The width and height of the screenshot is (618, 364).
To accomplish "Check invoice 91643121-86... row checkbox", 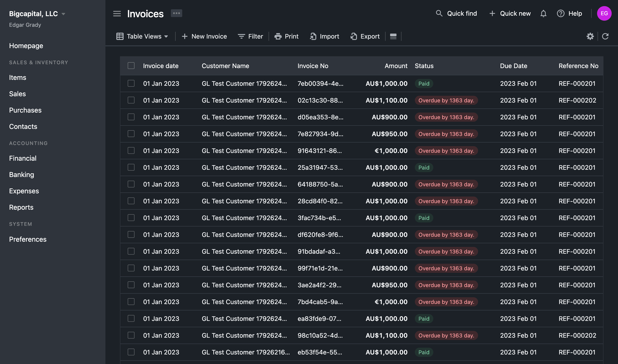I will click(131, 151).
